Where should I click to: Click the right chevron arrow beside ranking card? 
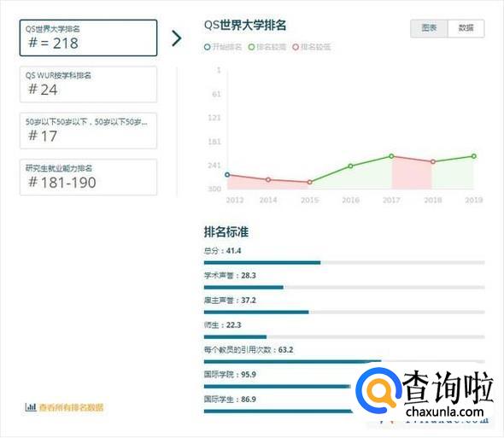177,38
